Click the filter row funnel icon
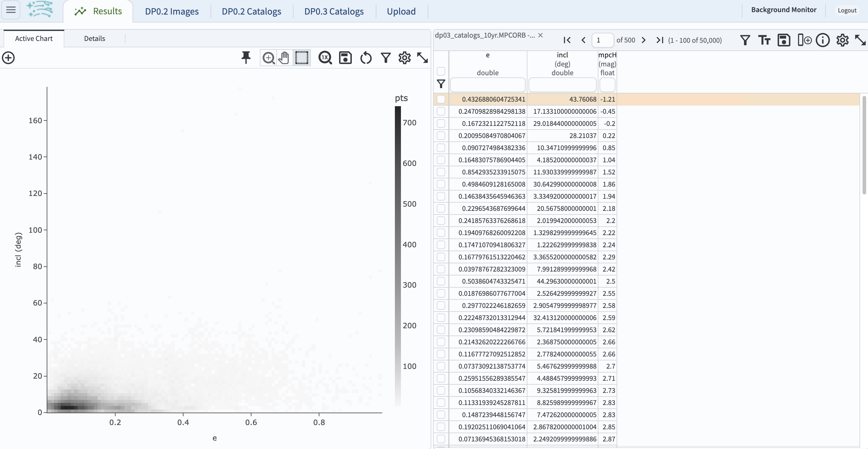The height and width of the screenshot is (449, 868). click(x=441, y=84)
